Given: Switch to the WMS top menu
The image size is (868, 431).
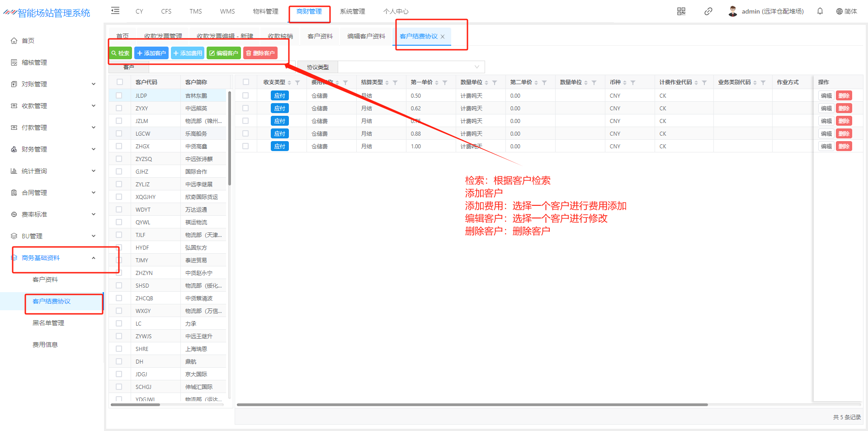Looking at the screenshot, I should [x=227, y=11].
